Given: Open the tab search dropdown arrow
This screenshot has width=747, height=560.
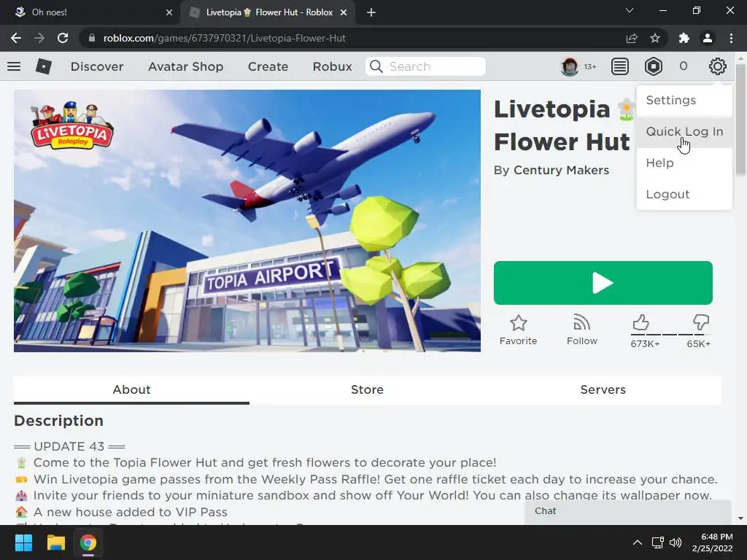Looking at the screenshot, I should point(630,10).
